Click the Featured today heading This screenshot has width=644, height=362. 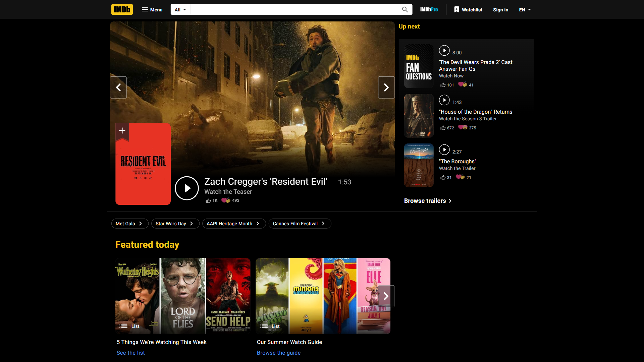[147, 245]
